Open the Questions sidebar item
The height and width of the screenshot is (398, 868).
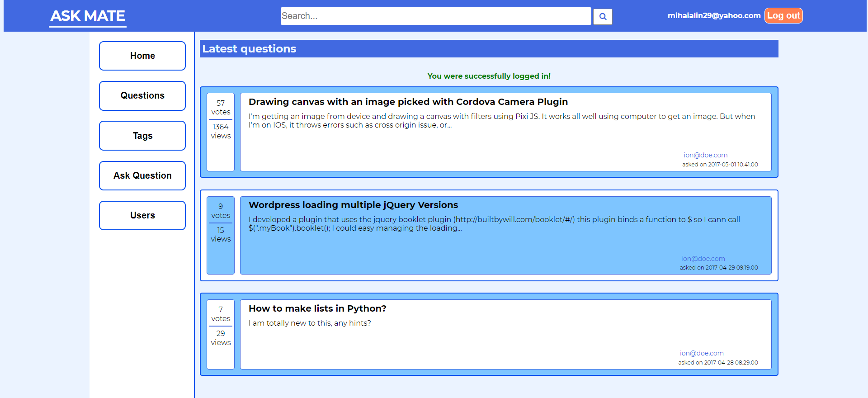(142, 95)
